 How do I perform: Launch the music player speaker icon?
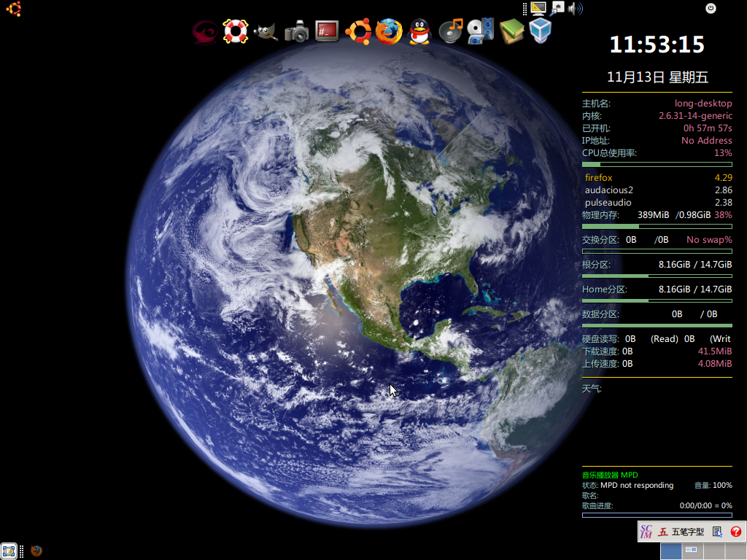pyautogui.click(x=450, y=31)
